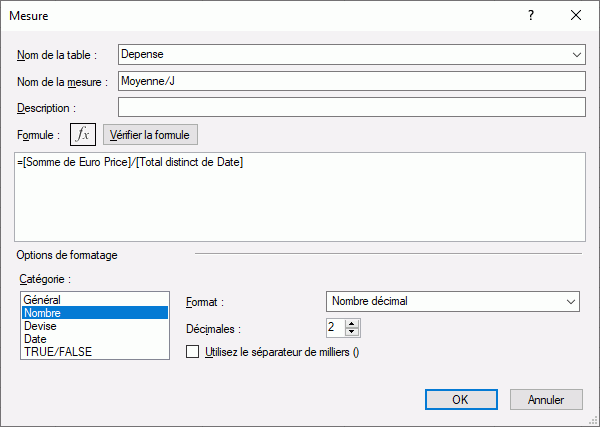Select the Nombre category item

[42, 312]
